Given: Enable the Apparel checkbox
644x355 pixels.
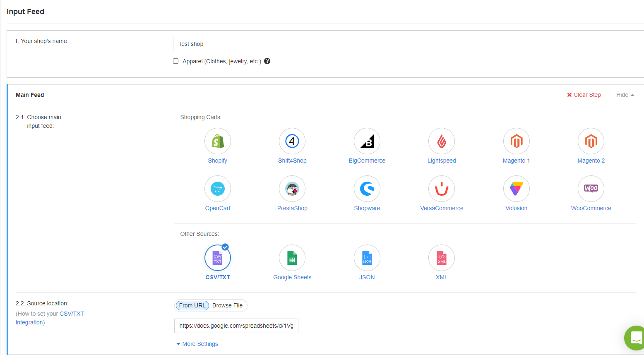Looking at the screenshot, I should (x=176, y=61).
